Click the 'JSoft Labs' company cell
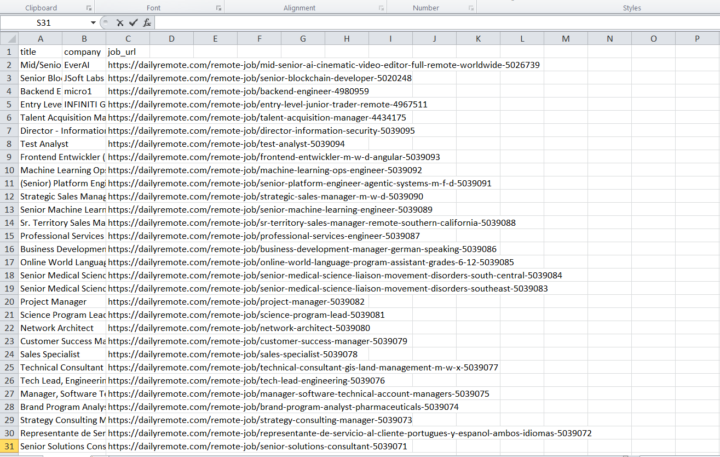The image size is (720, 457). click(84, 78)
